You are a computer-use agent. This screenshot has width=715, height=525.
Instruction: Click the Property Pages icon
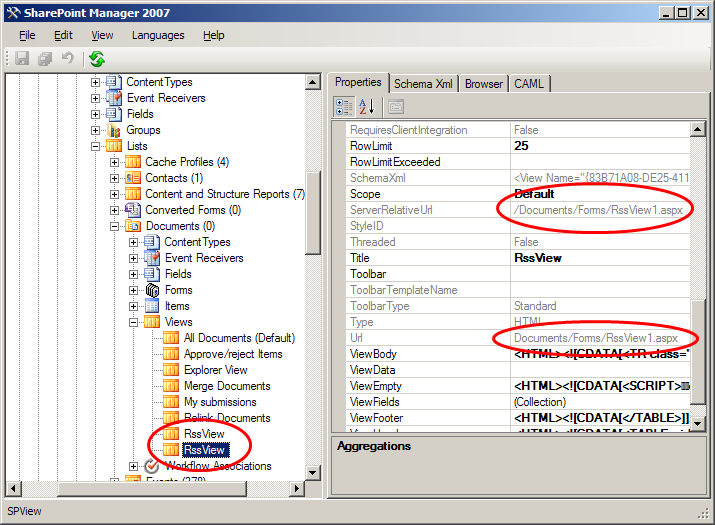click(396, 107)
